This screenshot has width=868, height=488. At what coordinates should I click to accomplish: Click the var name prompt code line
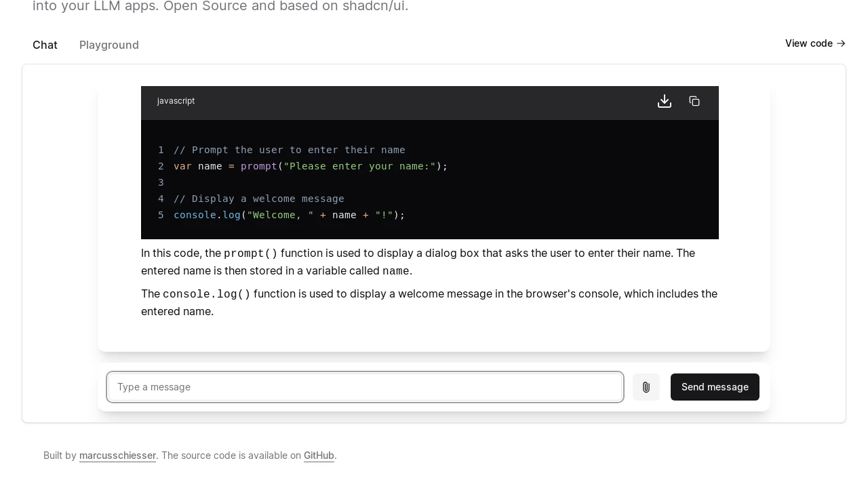[x=311, y=166]
